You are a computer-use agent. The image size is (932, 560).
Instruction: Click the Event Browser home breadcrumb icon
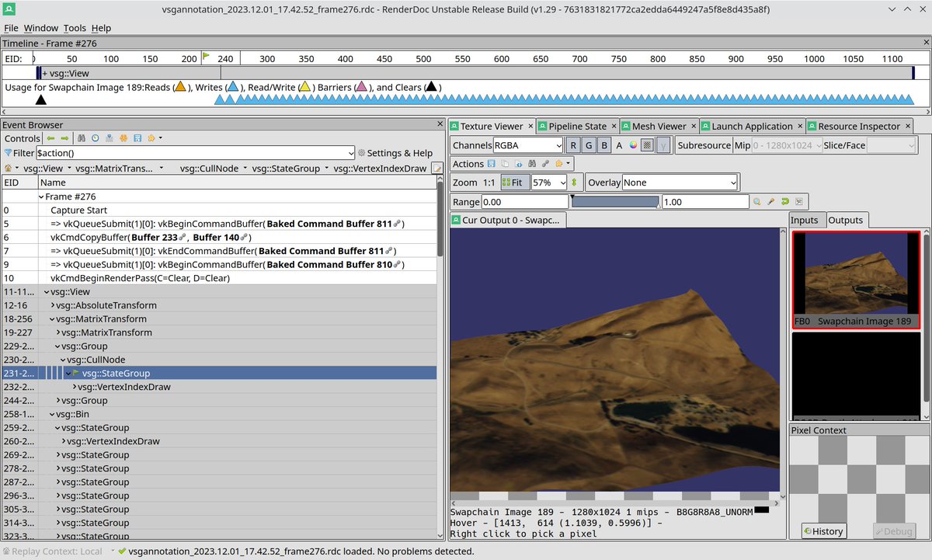point(8,168)
